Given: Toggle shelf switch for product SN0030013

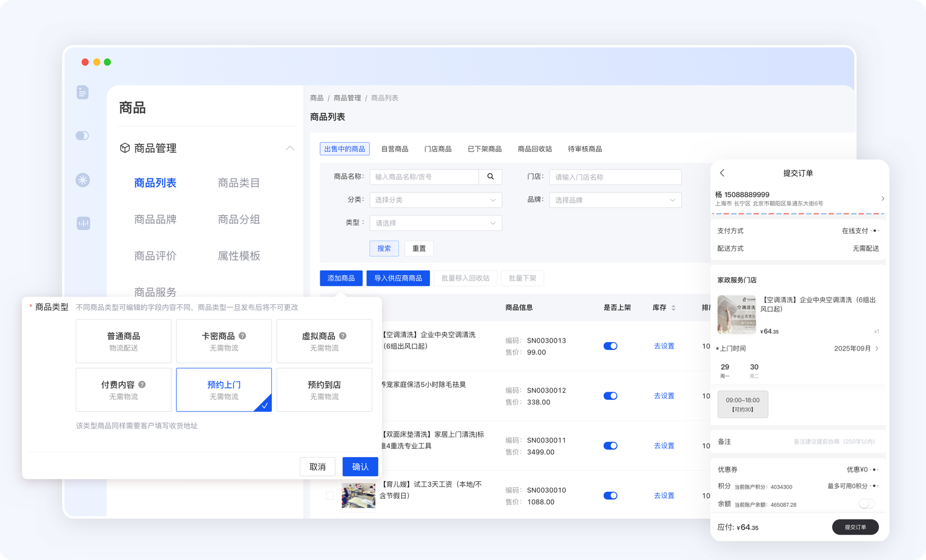Looking at the screenshot, I should click(x=610, y=346).
